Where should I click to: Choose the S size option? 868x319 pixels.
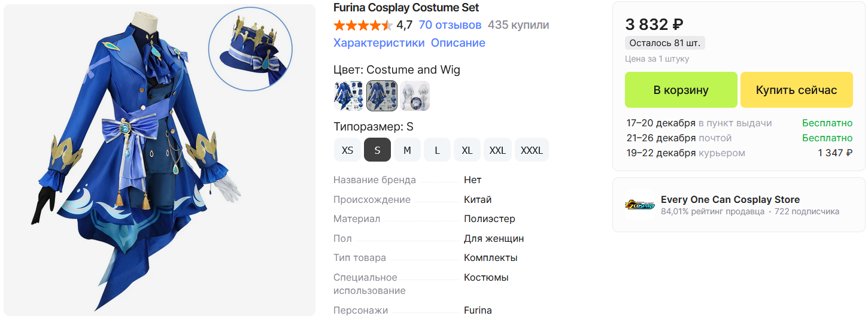coord(377,150)
